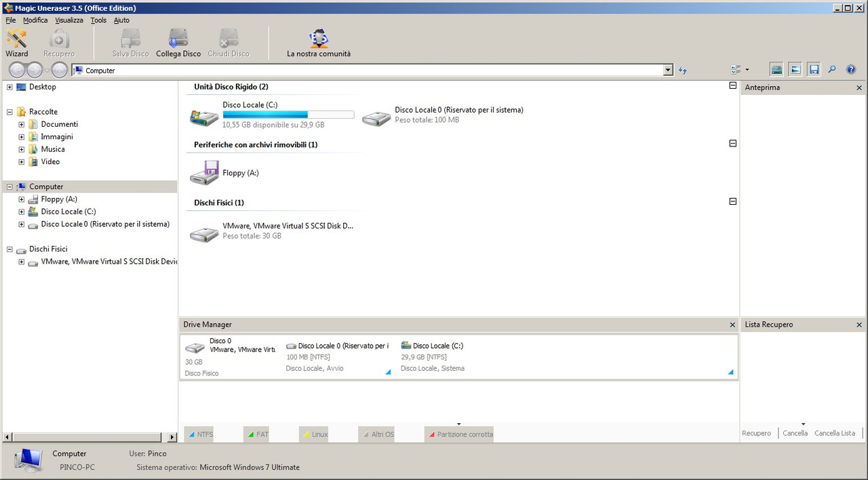The image size is (868, 480).
Task: Click the third round navigation button
Action: coord(60,70)
